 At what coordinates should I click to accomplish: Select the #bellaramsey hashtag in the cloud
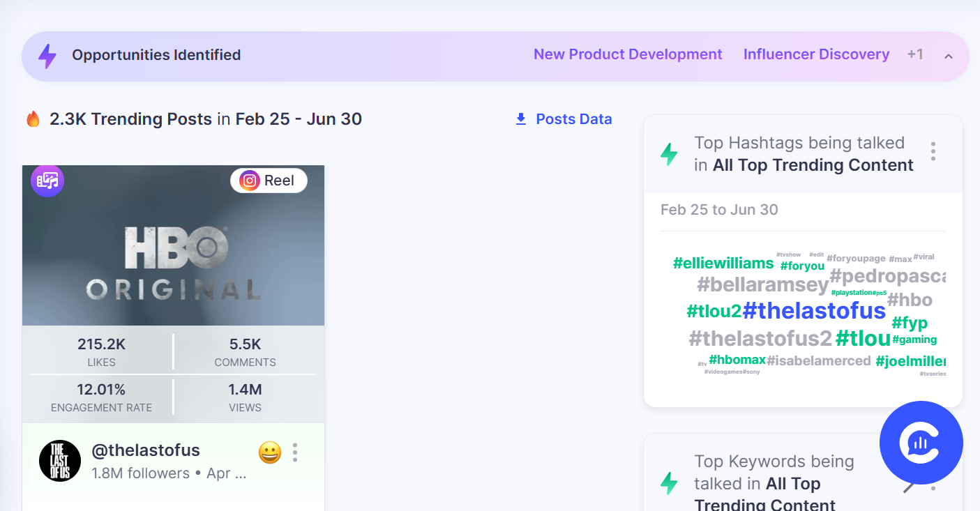pos(763,284)
